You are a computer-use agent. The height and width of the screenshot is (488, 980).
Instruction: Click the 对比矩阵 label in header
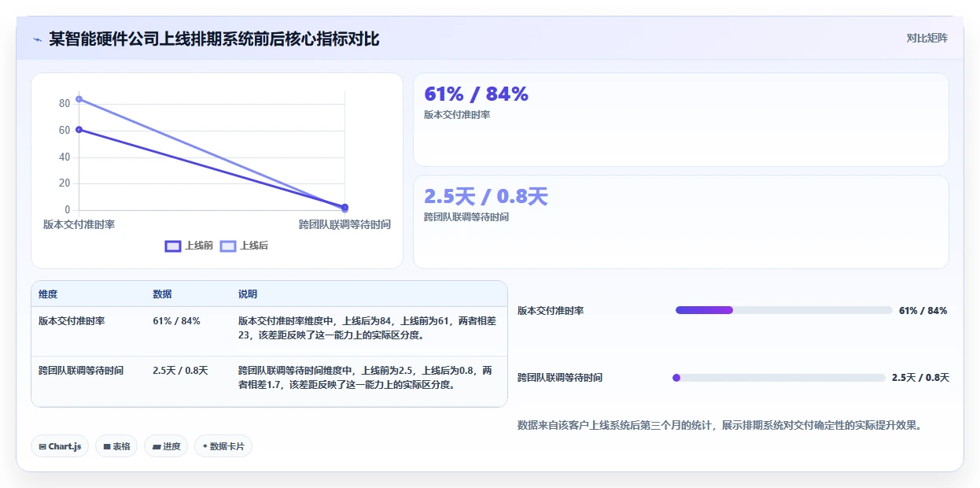coord(927,38)
